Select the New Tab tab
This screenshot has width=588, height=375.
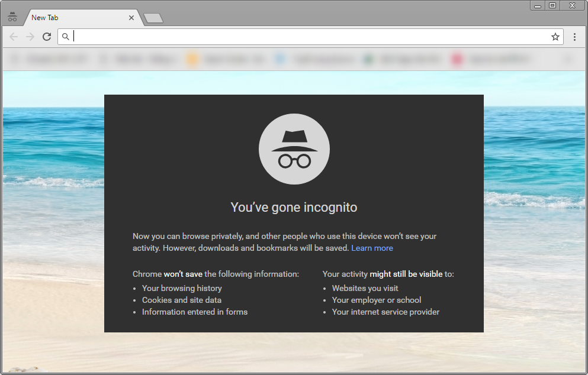point(82,18)
